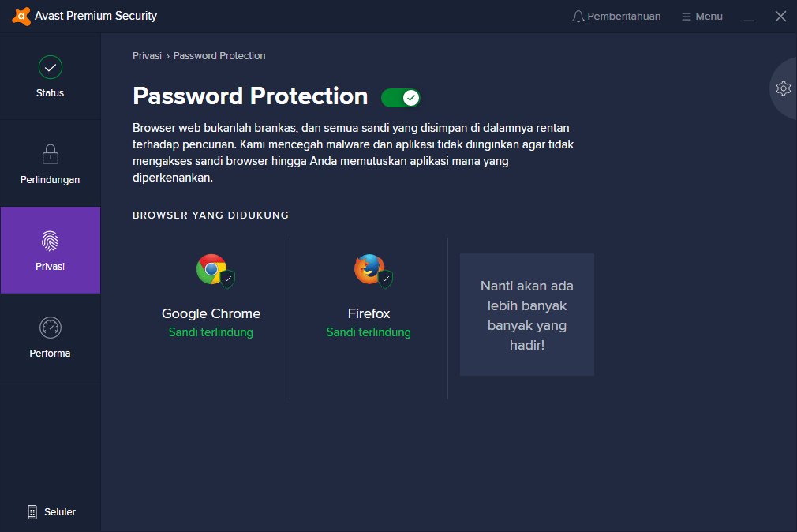Open the settings gear on right edge
This screenshot has height=532, width=797.
tap(784, 88)
